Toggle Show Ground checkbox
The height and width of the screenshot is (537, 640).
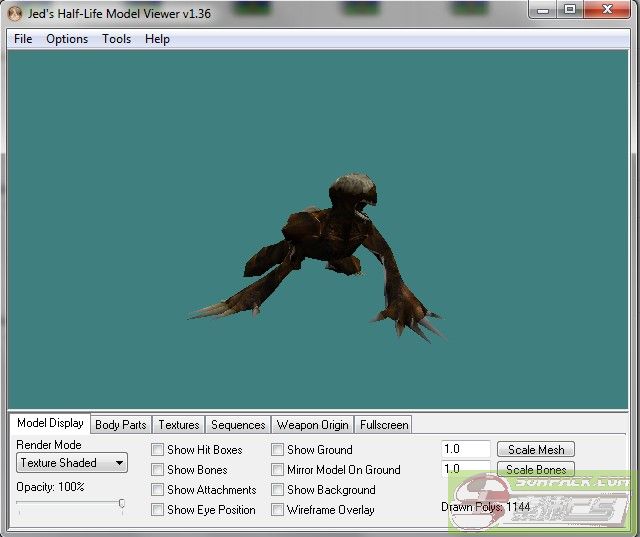[x=277, y=450]
